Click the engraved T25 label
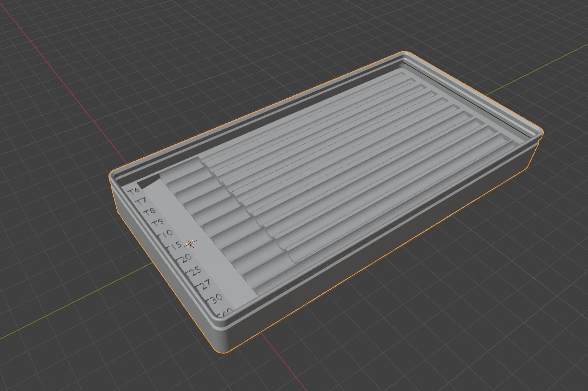This screenshot has height=391, width=588. 194,271
